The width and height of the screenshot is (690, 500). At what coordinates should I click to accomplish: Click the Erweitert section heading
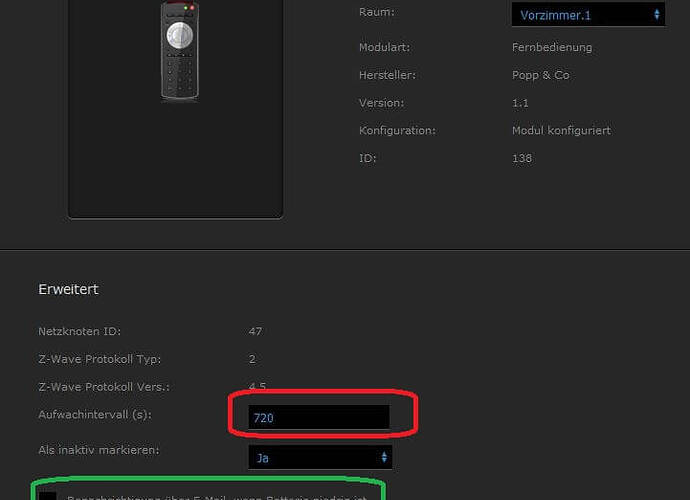(68, 289)
